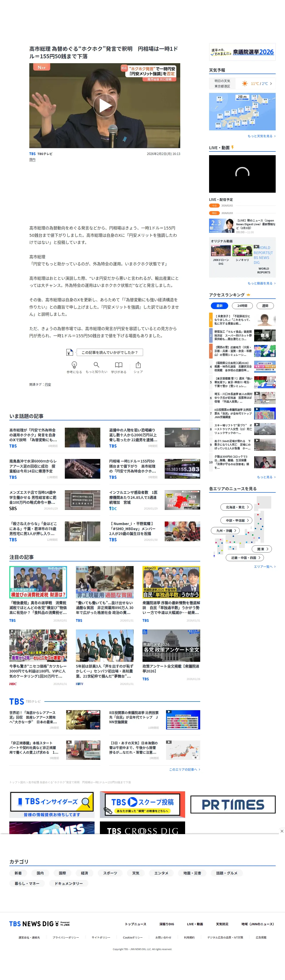Open the 円安 related tag
The height and width of the screenshot is (980, 285).
pos(48,385)
